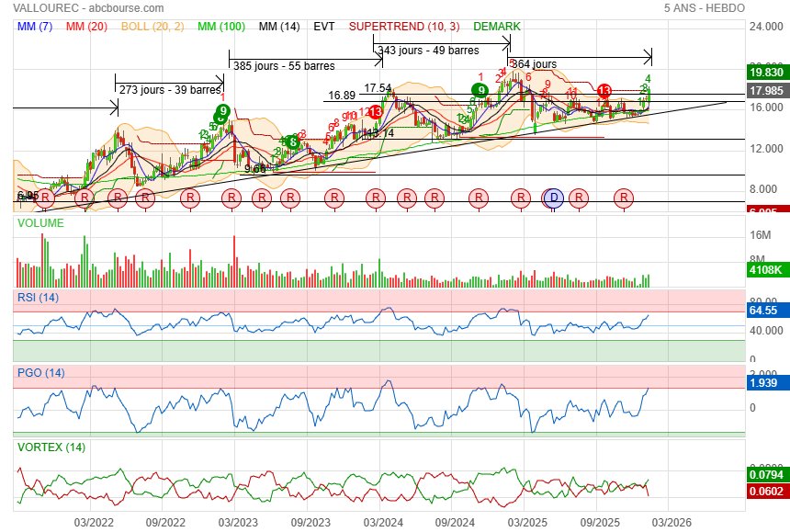This screenshot has width=790, height=532.
Task: Click the 5 ANS - HEBDO period label
Action: [705, 8]
